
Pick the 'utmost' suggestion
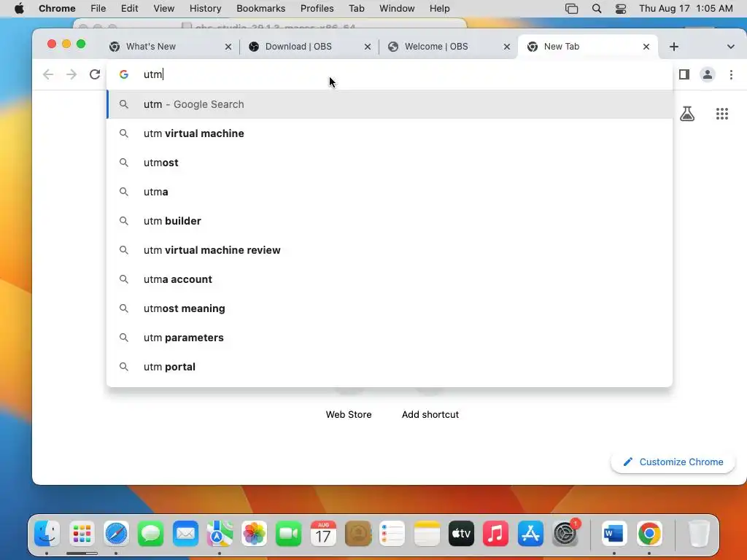pos(390,163)
